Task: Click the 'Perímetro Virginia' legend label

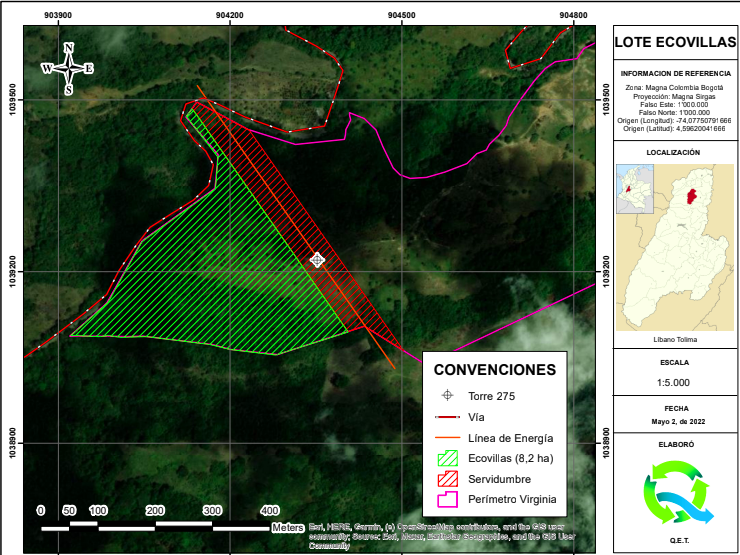Action: click(x=512, y=499)
